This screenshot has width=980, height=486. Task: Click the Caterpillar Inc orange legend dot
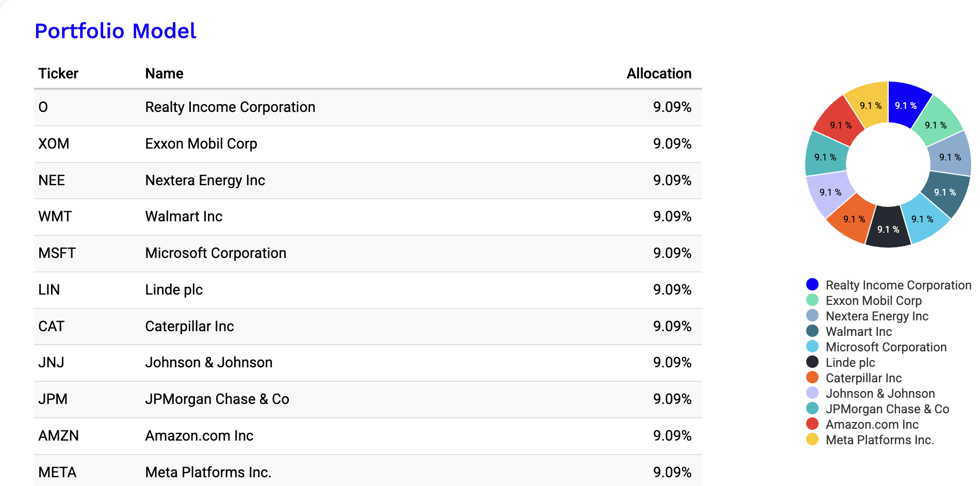click(x=812, y=377)
